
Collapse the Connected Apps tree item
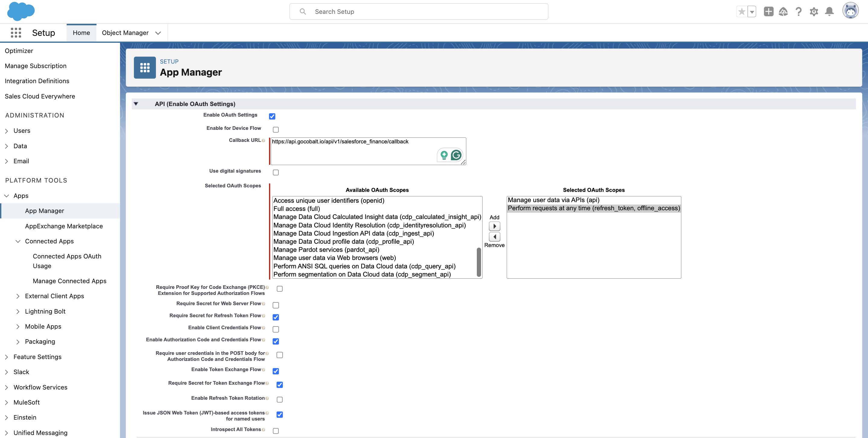point(18,241)
